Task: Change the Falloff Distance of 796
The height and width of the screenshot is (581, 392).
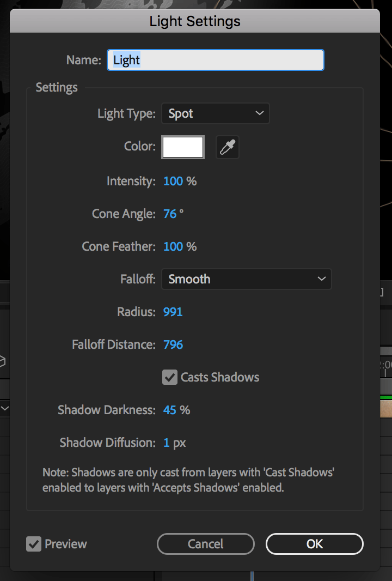Action: [173, 344]
